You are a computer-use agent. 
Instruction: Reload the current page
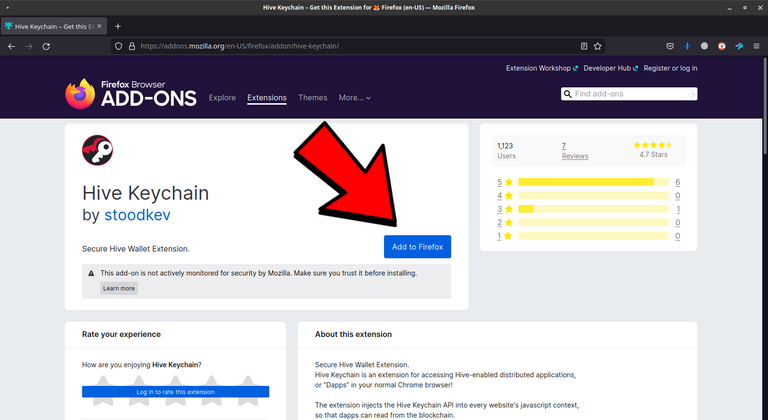click(x=46, y=46)
